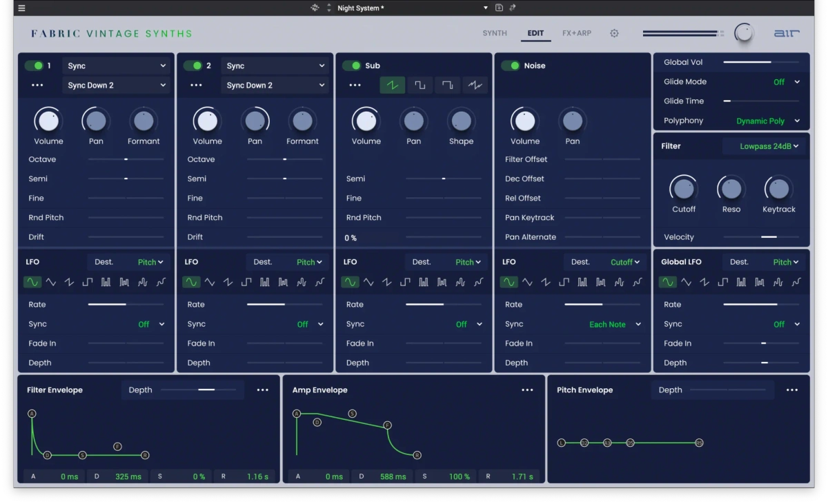
Task: Click the Filter Envelope attack node A
Action: [32, 414]
